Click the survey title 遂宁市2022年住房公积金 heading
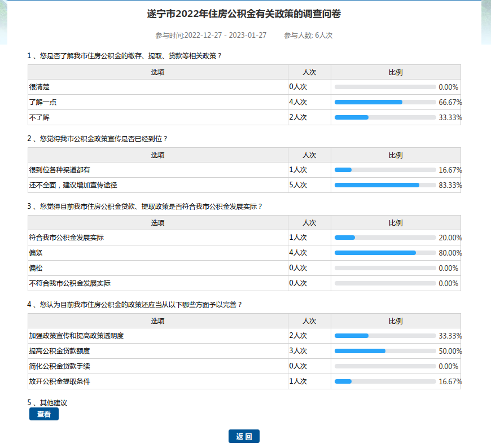The height and width of the screenshot is (448, 491). pos(244,14)
